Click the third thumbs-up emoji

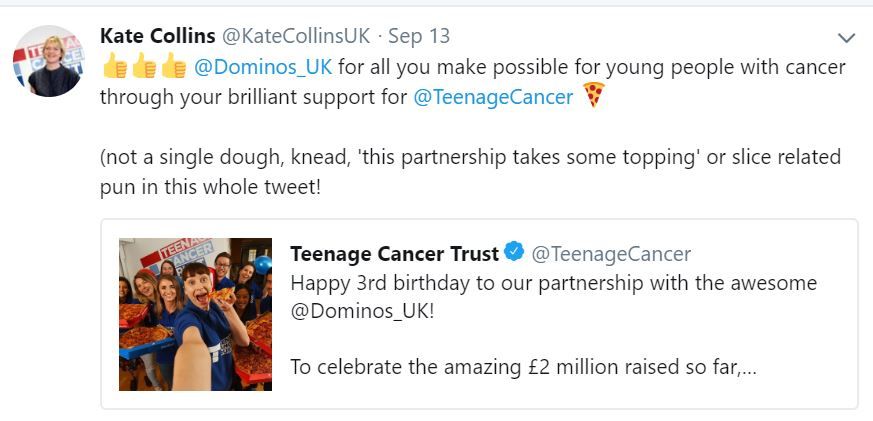click(x=173, y=67)
